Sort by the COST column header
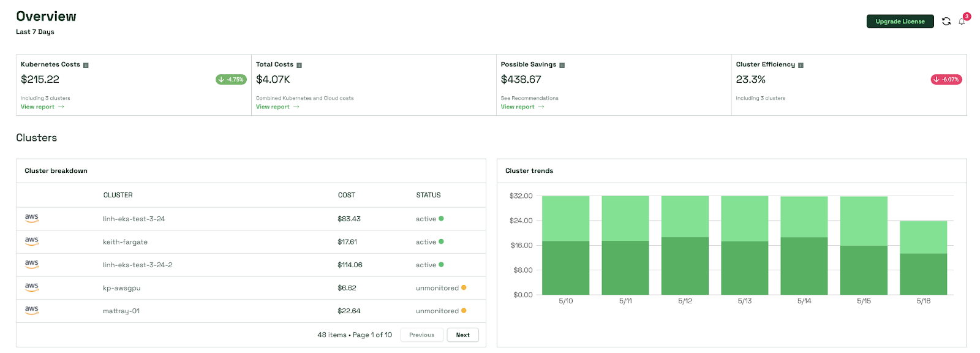The height and width of the screenshot is (353, 980). [346, 195]
